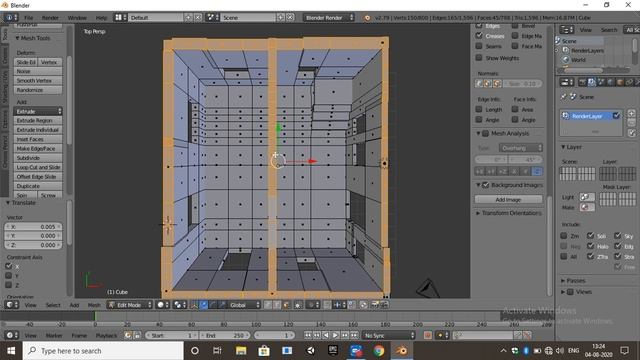Open the 3D view Mesh menu
This screenshot has height=360, width=640.
click(x=94, y=305)
